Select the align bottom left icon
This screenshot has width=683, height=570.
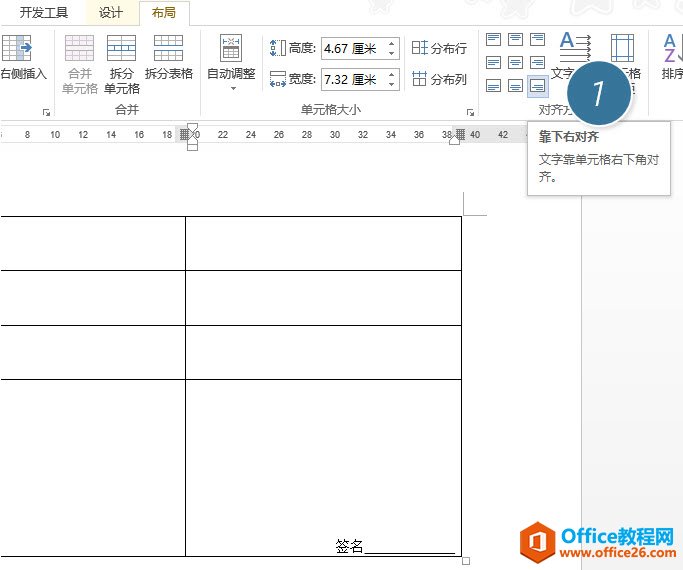click(493, 86)
